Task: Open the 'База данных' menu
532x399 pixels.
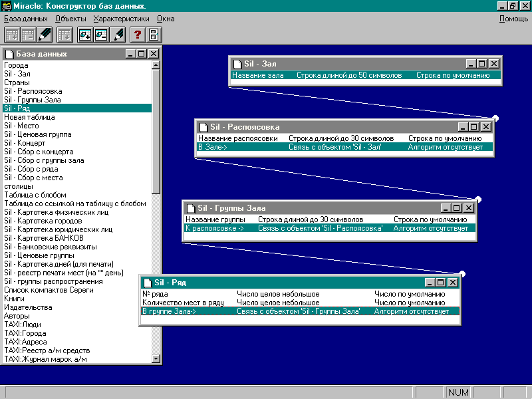Action: pos(26,19)
